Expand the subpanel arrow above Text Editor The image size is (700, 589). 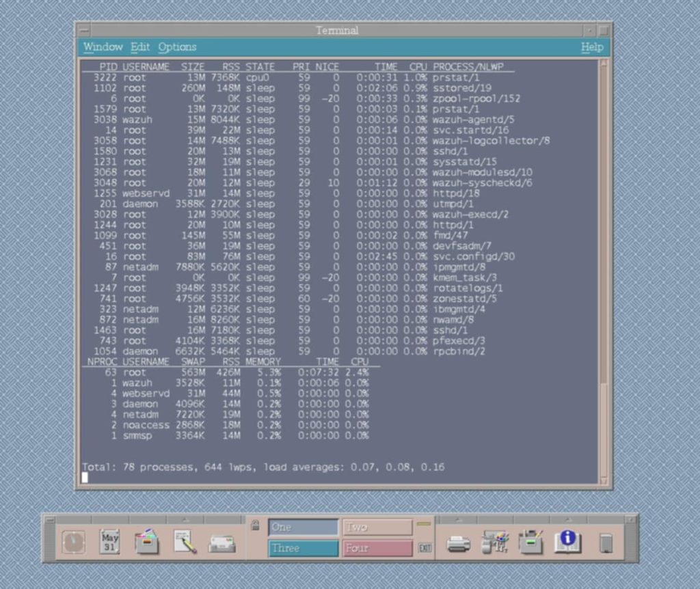tap(184, 519)
